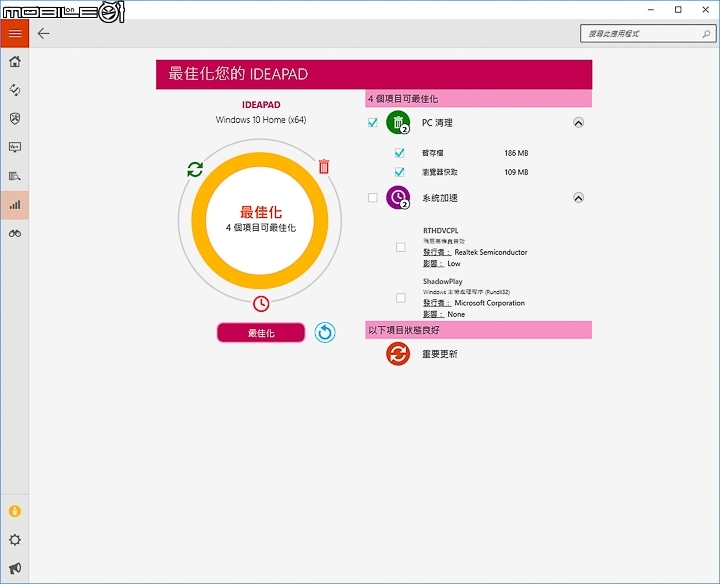The height and width of the screenshot is (584, 720).
Task: Open the binoculars discover icon
Action: tap(15, 234)
